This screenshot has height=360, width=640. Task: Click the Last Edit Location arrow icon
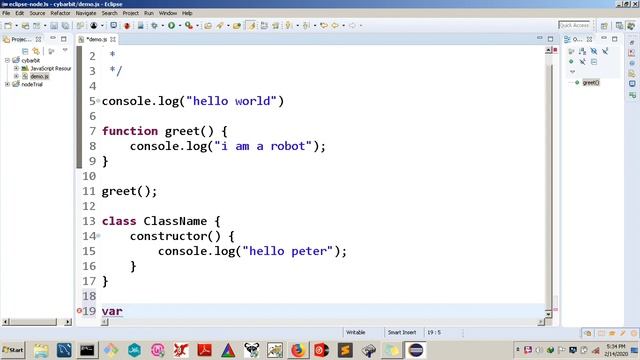coord(324,26)
